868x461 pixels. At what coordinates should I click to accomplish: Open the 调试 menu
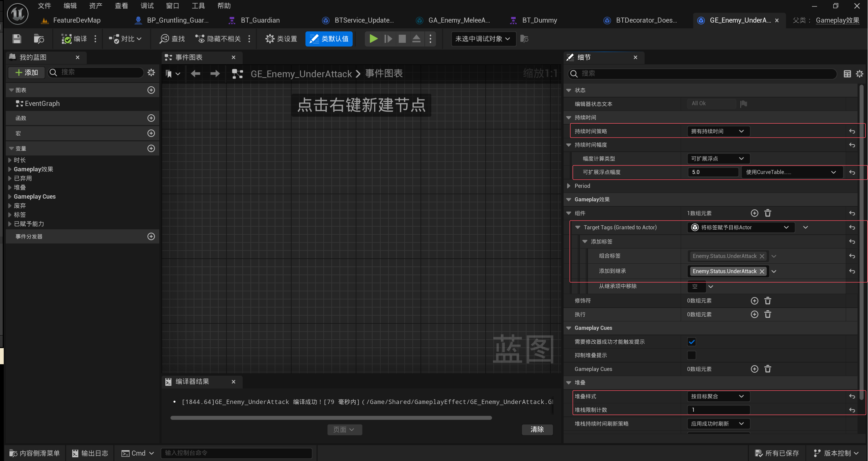147,6
